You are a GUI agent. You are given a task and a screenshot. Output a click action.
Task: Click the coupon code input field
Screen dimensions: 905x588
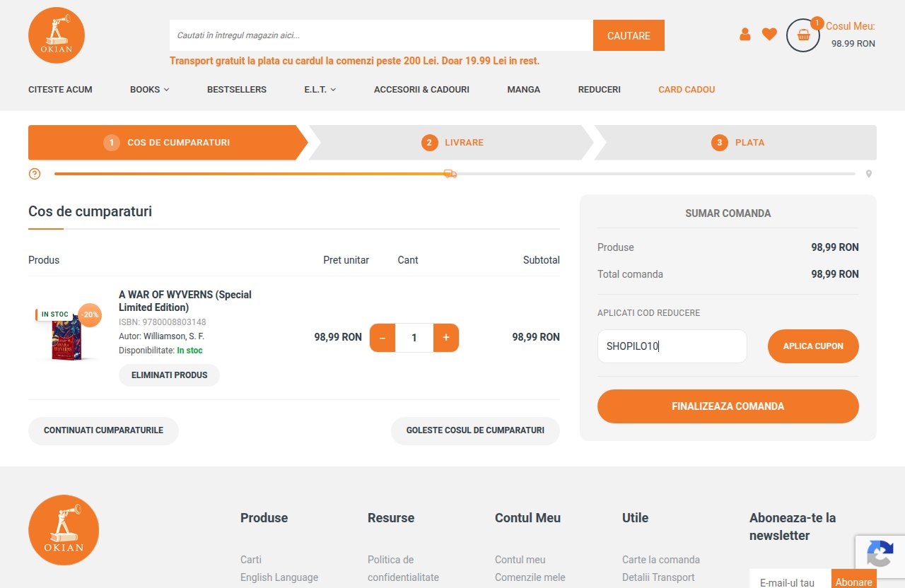point(672,346)
